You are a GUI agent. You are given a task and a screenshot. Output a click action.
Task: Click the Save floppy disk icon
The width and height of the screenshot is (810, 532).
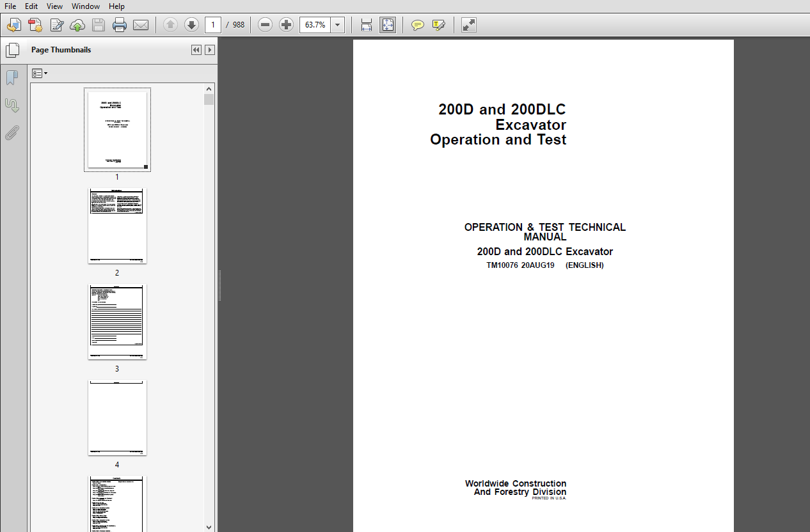point(99,25)
